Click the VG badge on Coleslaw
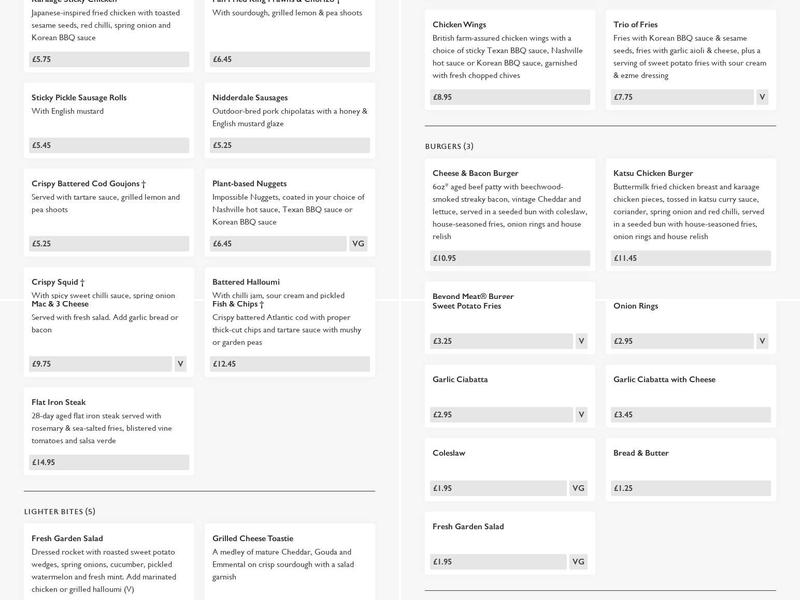 [578, 488]
